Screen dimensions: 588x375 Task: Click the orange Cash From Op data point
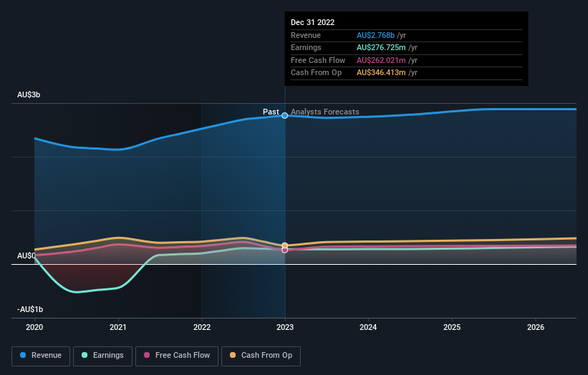click(284, 245)
